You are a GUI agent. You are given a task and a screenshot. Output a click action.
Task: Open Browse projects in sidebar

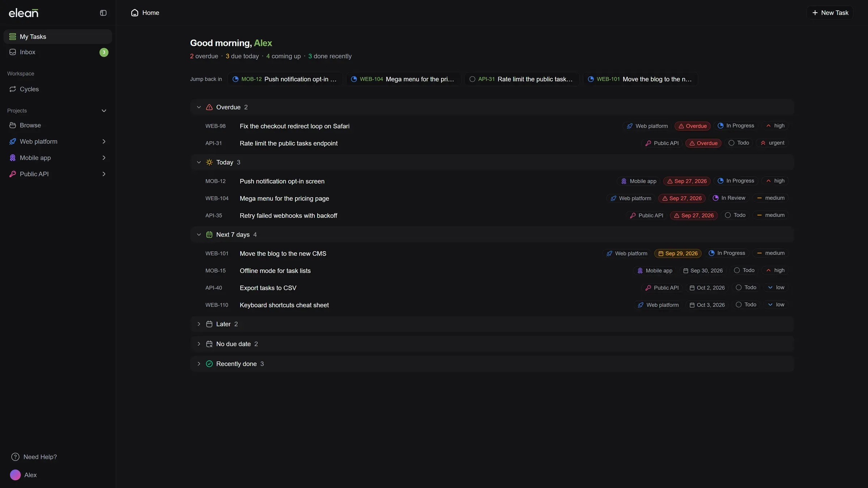(x=58, y=125)
